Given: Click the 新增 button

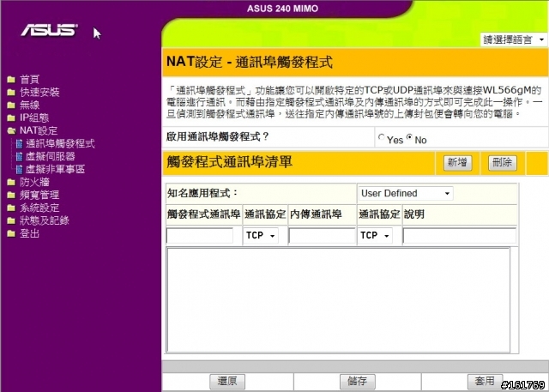Looking at the screenshot, I should (x=457, y=163).
